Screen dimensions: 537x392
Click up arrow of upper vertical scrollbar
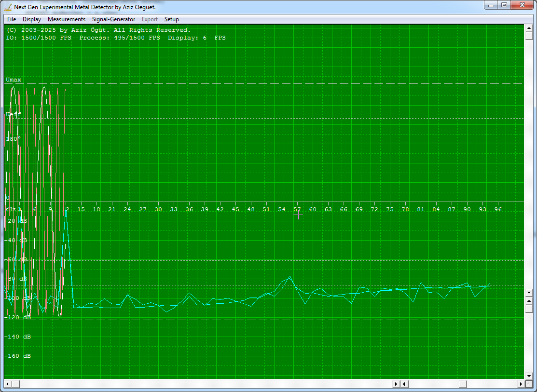pyautogui.click(x=529, y=28)
